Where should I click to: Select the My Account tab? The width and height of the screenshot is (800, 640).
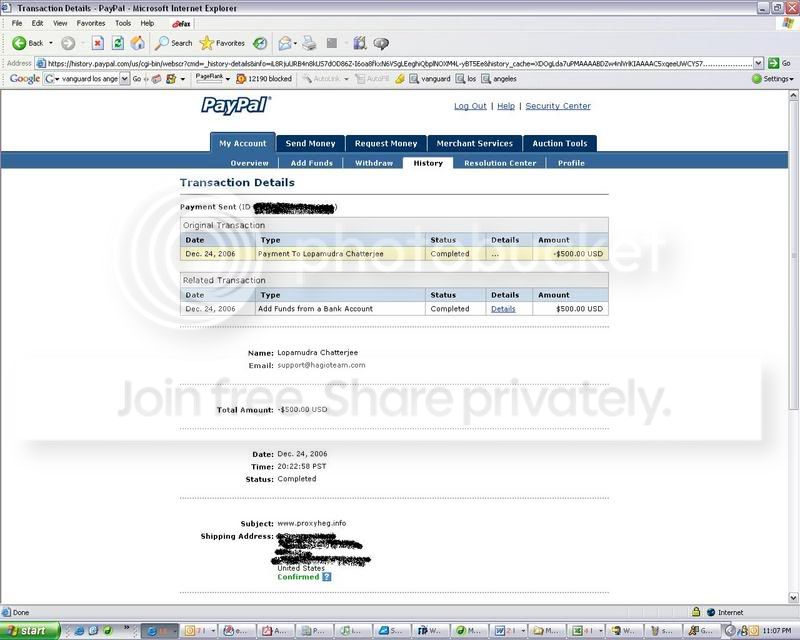coord(243,143)
